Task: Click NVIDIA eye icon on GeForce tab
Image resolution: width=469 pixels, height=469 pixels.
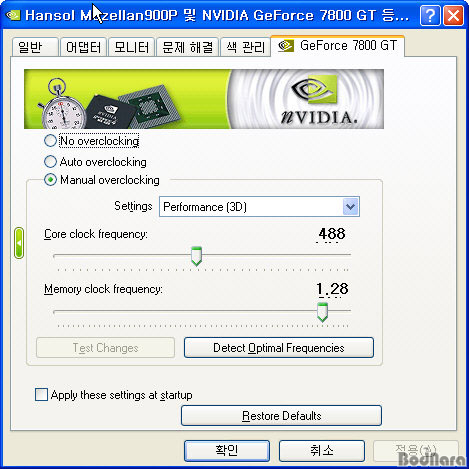Action: pyautogui.click(x=286, y=45)
